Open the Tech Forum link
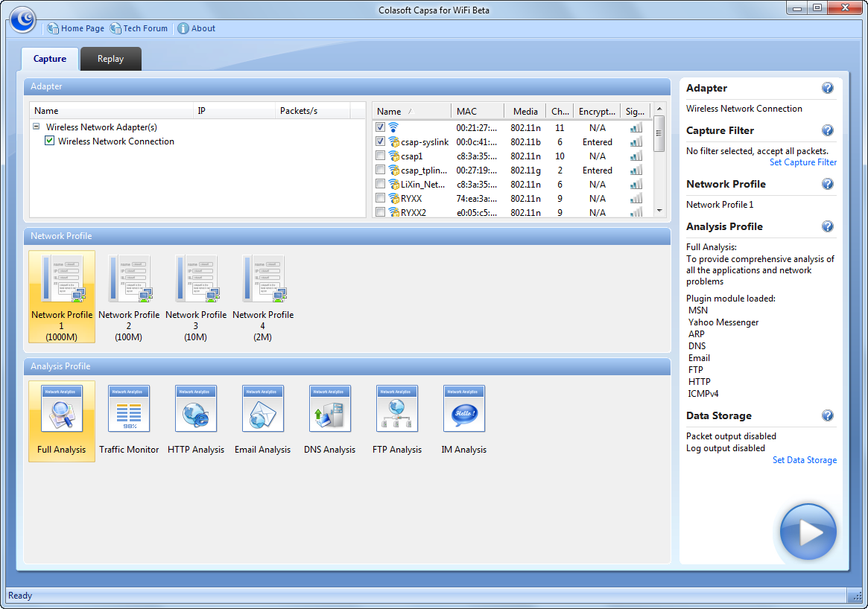The height and width of the screenshot is (609, 868). coord(139,28)
